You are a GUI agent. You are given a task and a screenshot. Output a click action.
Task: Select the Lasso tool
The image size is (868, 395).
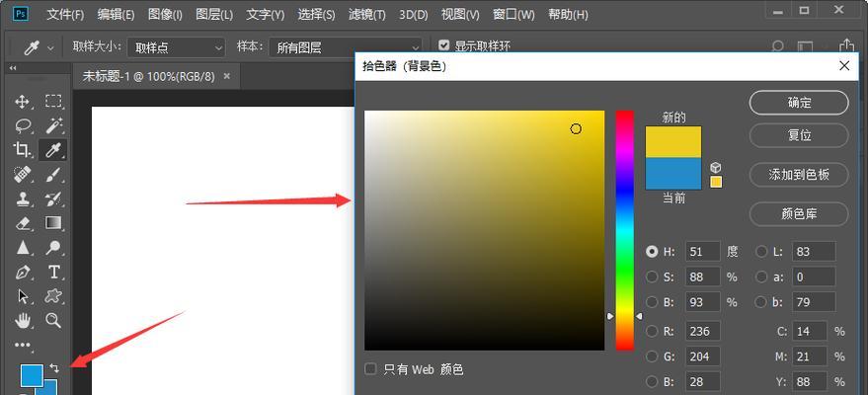coord(22,125)
